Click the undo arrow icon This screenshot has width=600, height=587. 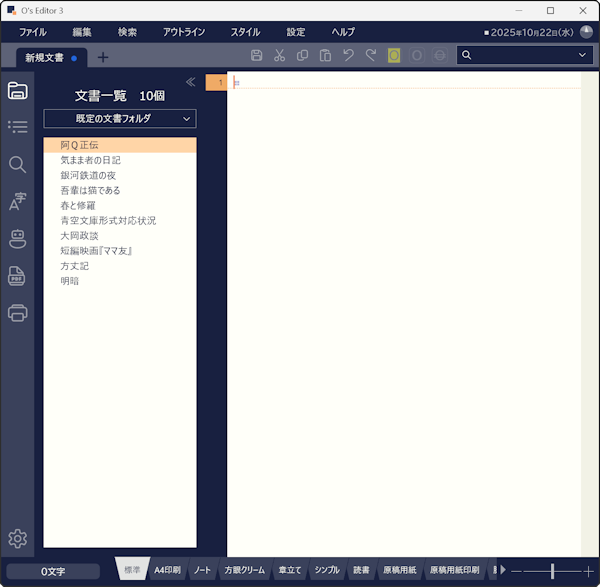click(348, 56)
